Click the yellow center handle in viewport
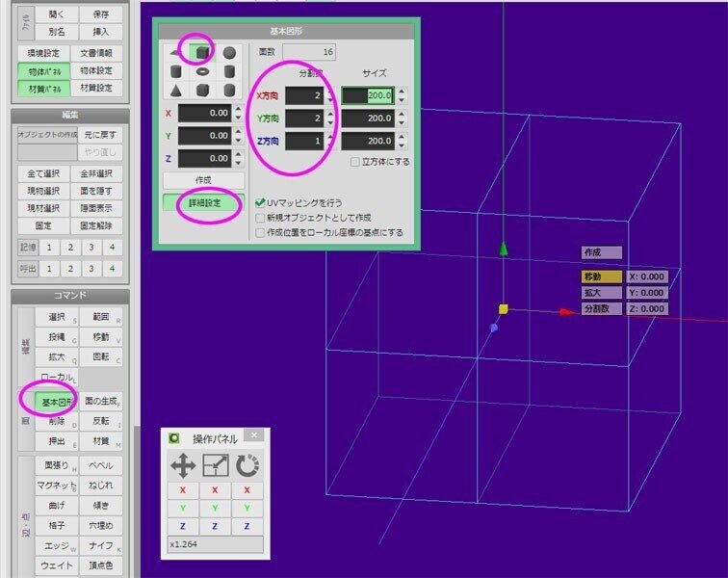728x578 pixels. (x=504, y=309)
